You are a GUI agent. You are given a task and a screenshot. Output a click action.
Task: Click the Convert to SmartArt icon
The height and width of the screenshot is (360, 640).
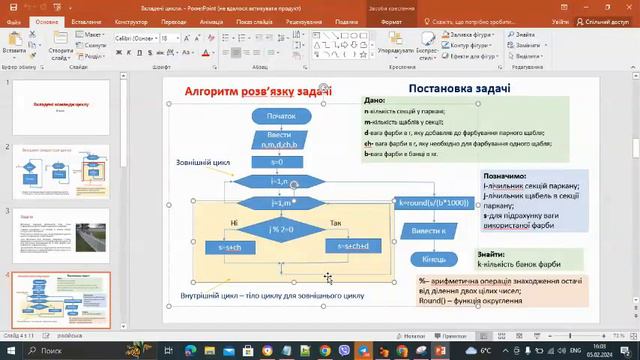(297, 55)
